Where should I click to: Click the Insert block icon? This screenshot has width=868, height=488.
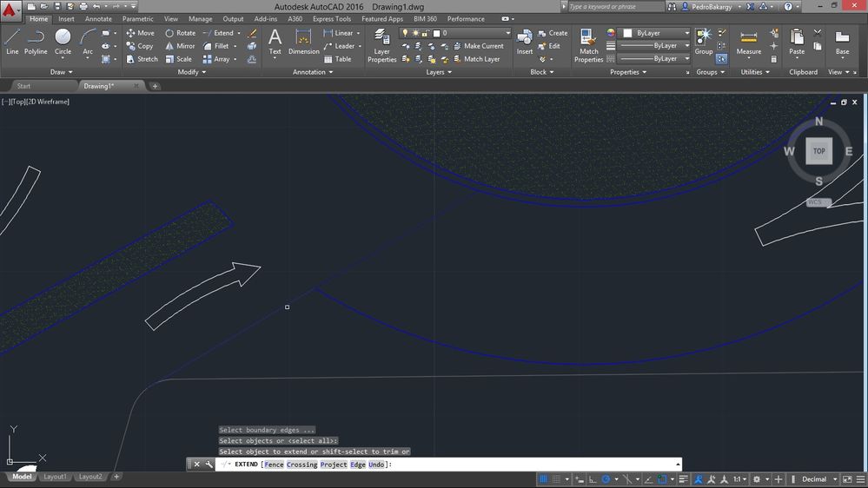tap(524, 42)
